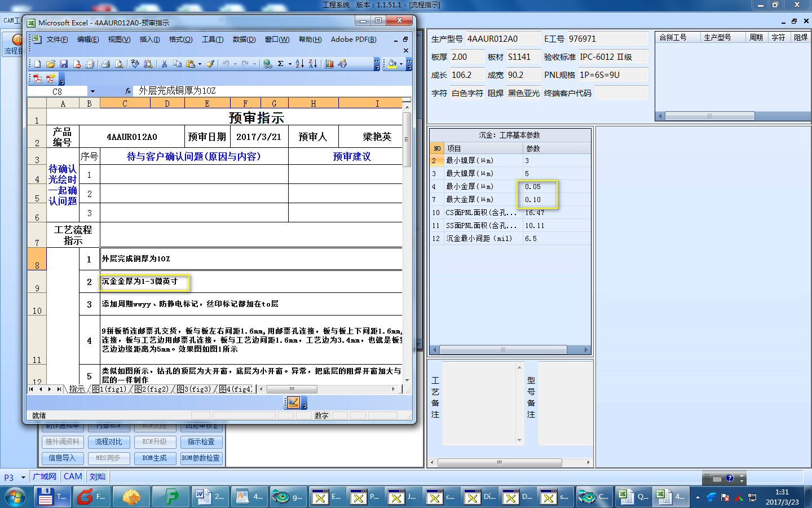Select the 广域网 tab in bottom bar
Screen dimensions: 812x508
pyautogui.click(x=45, y=477)
